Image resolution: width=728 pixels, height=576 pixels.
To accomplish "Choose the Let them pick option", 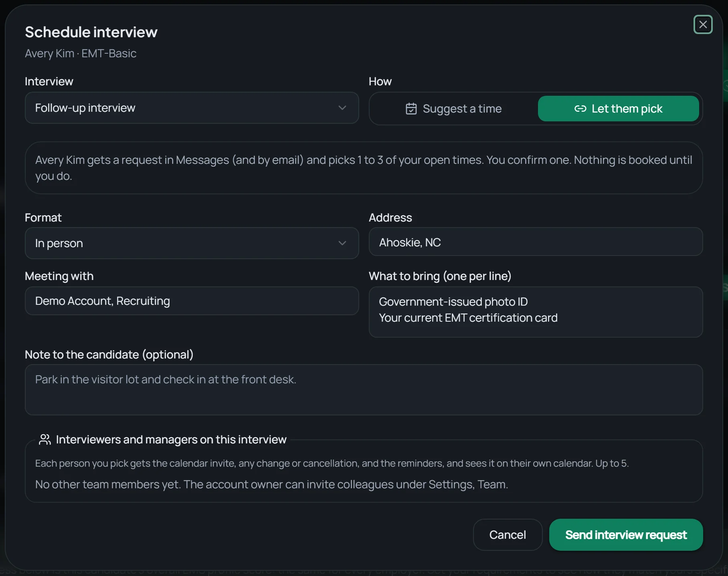I will tap(618, 109).
